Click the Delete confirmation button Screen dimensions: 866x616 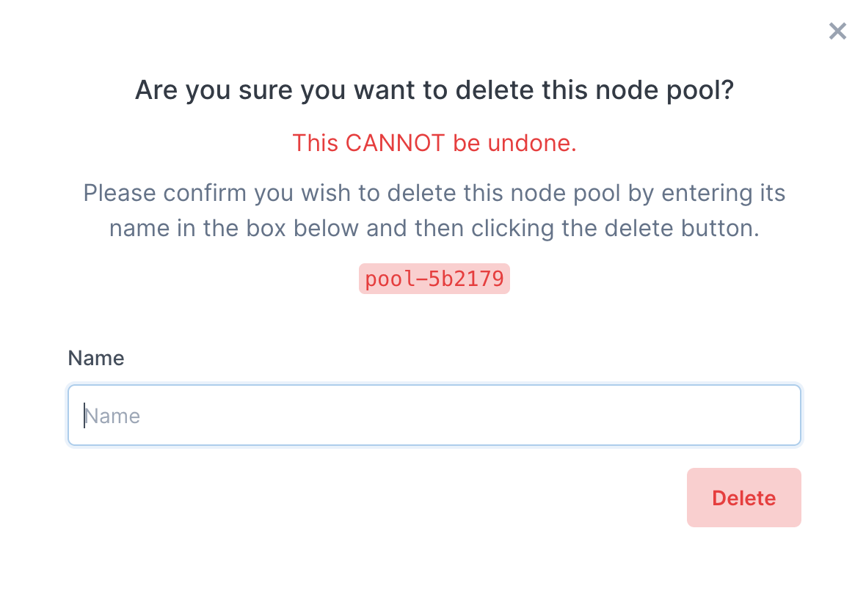(743, 498)
